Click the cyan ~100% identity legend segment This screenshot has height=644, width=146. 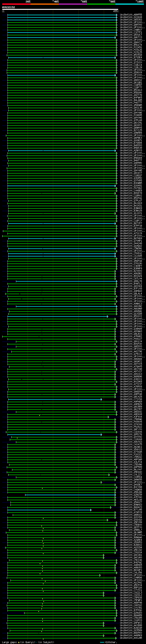point(130,4)
